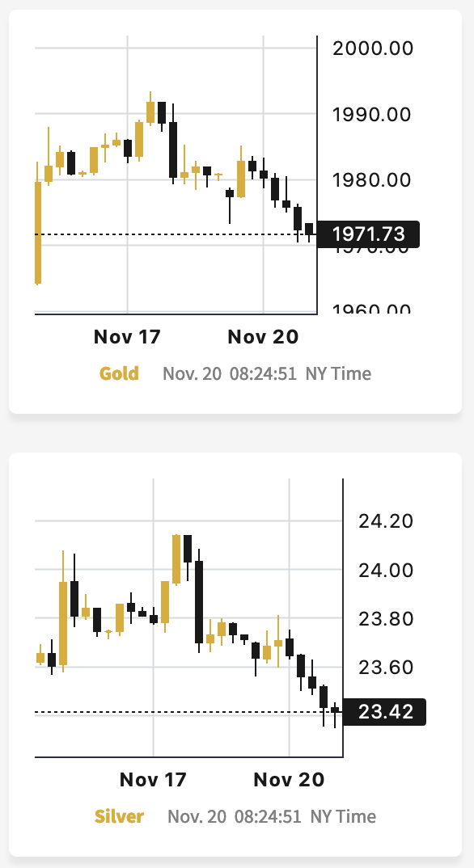Click the tallest black candle on silver chart
The width and height of the screenshot is (474, 868).
click(x=199, y=602)
